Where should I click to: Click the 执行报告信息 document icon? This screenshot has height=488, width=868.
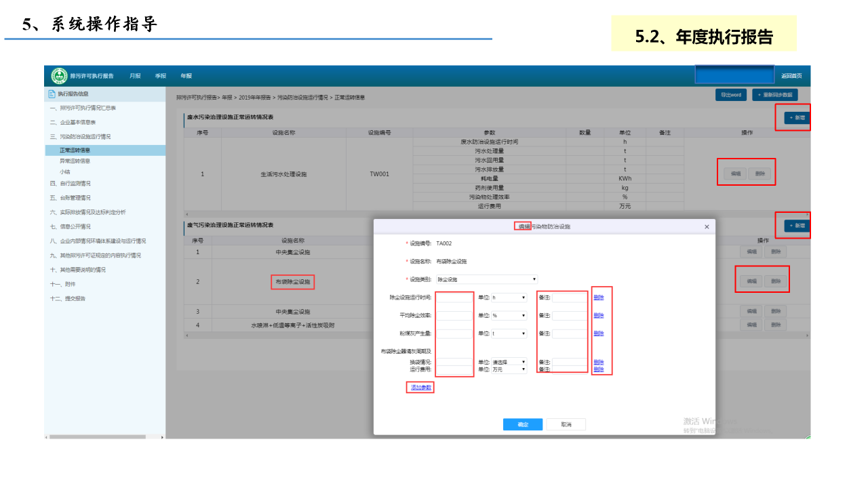(x=52, y=94)
